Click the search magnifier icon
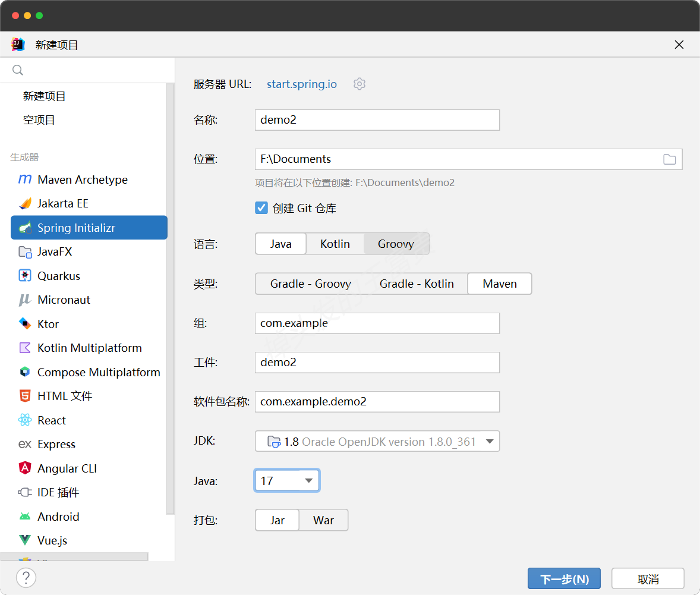This screenshot has width=700, height=595. tap(18, 70)
